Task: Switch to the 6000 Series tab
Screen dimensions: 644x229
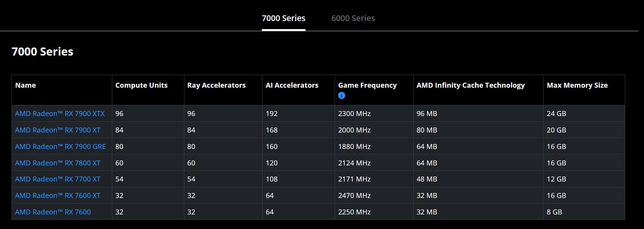Action: pyautogui.click(x=353, y=18)
